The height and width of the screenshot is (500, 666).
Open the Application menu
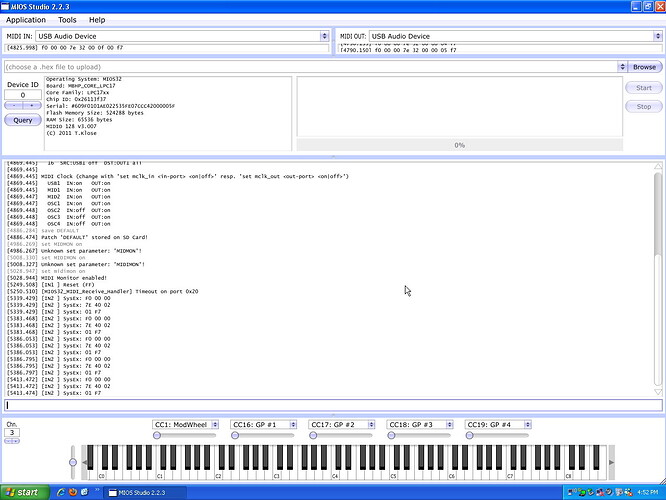pyautogui.click(x=25, y=20)
